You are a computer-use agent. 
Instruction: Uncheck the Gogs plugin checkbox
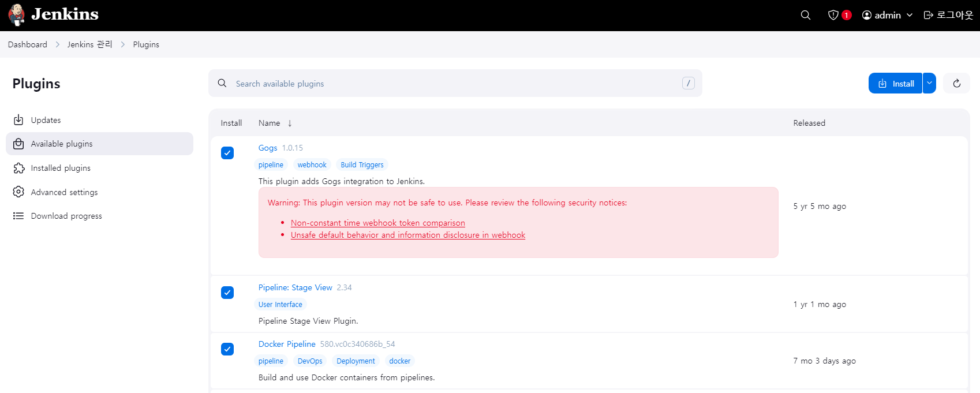click(227, 153)
